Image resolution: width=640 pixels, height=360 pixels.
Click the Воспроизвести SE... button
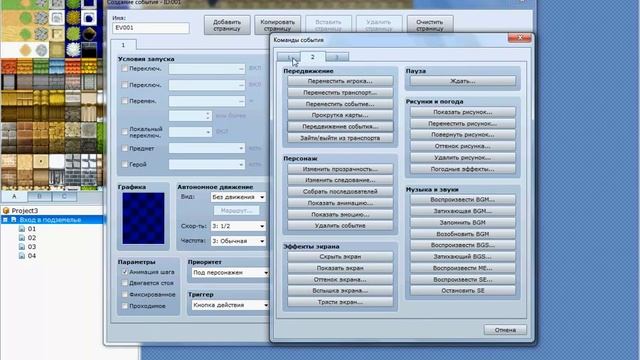[x=462, y=280]
